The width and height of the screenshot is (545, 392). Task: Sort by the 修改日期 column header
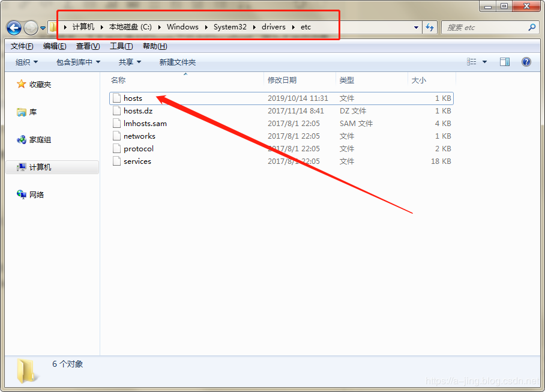(x=282, y=80)
